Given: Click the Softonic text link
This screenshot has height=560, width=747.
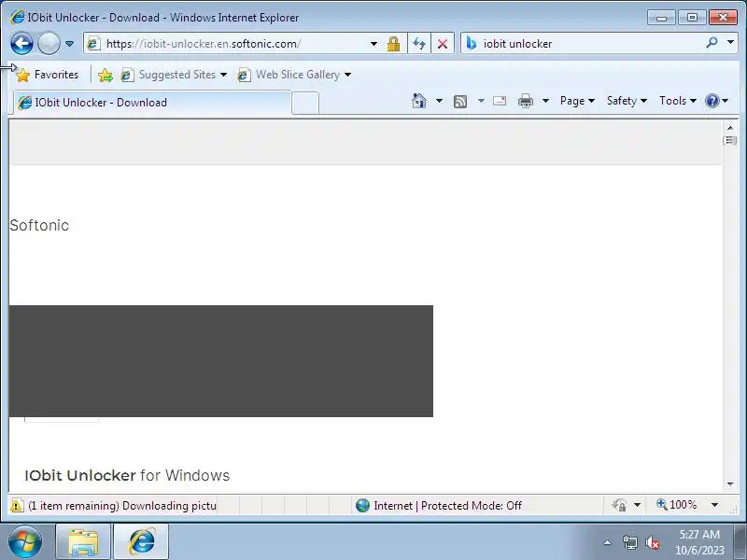Looking at the screenshot, I should (39, 225).
